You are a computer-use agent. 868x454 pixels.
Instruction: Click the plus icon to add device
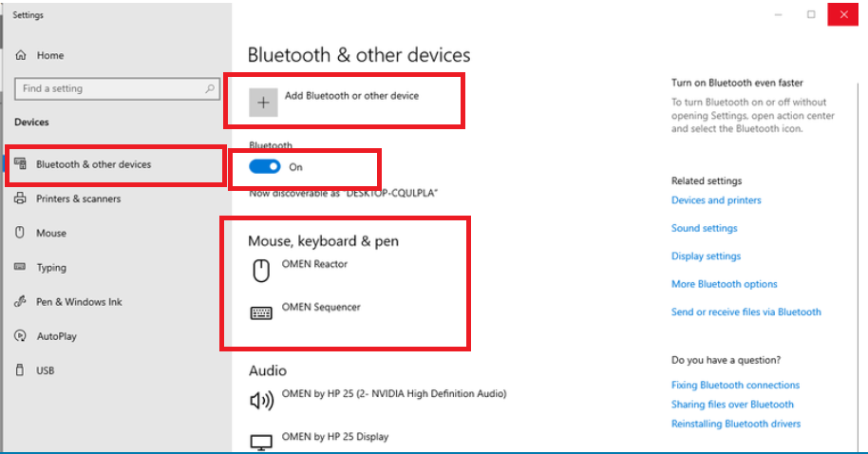pyautogui.click(x=264, y=103)
